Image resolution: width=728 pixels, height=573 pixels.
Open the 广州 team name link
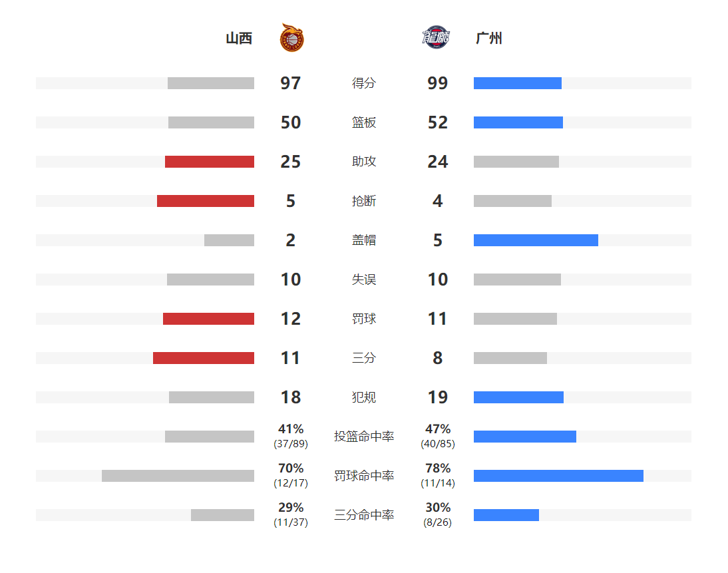click(489, 38)
